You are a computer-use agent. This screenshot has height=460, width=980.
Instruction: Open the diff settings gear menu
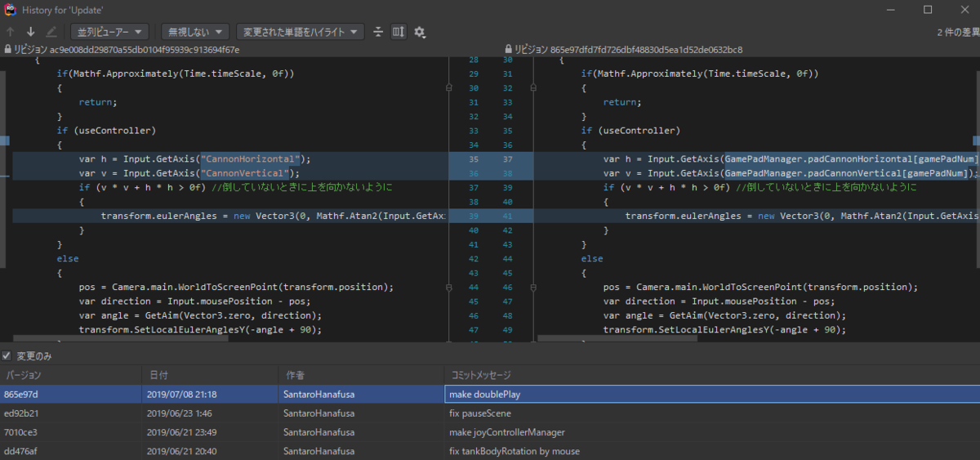[420, 32]
